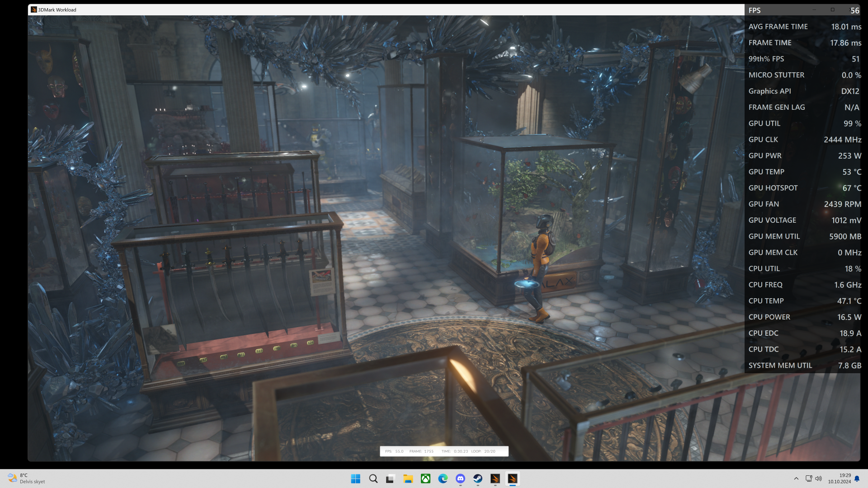The image size is (868, 488).
Task: Open network status in system tray
Action: coord(809,479)
